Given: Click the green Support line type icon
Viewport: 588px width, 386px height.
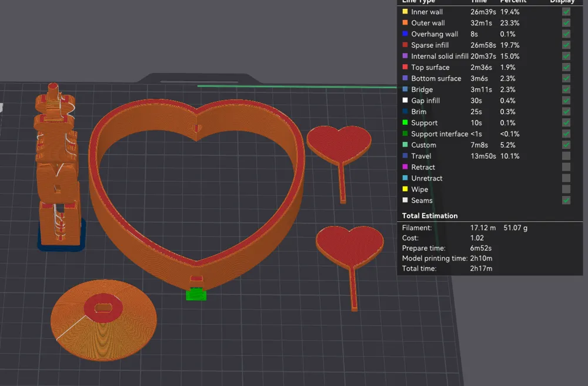Looking at the screenshot, I should (x=405, y=123).
